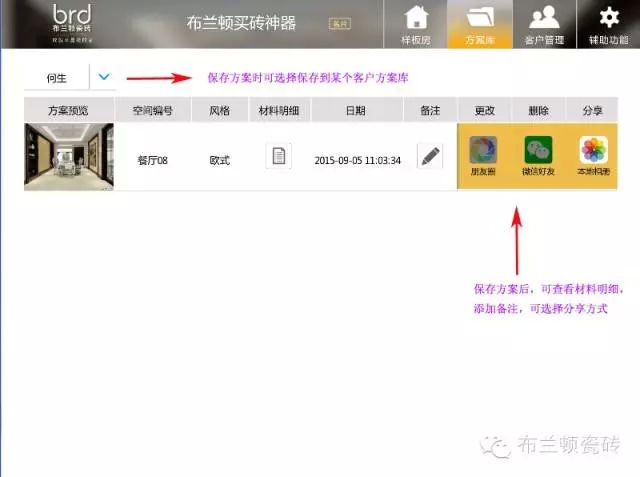Click the 2015-09-05 date entry
Image resolution: width=640 pixels, height=477 pixels.
tap(357, 160)
